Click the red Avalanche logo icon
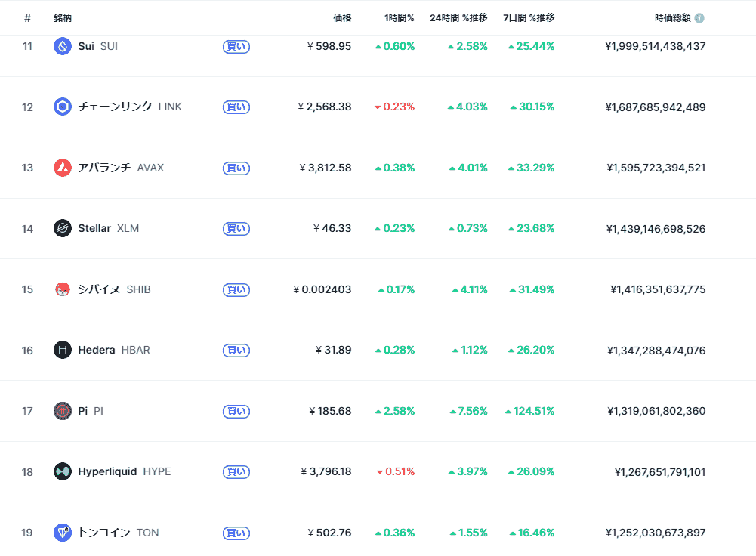Viewport: 756px width, 556px height. 63,168
